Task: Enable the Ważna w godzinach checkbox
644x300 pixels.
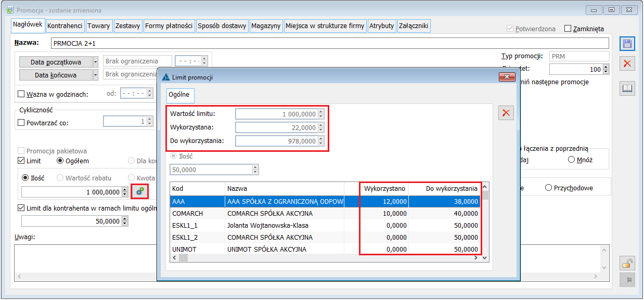Action: pos(21,94)
